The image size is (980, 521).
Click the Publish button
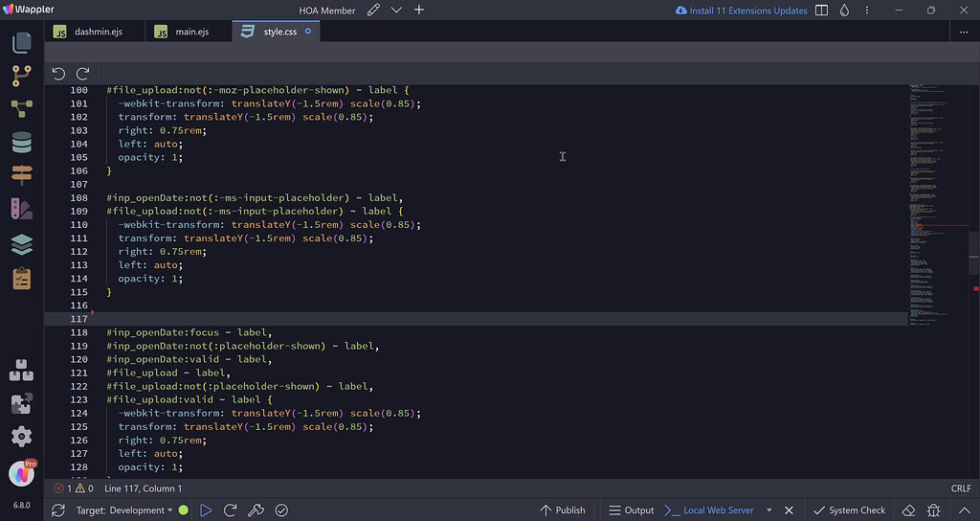tap(563, 510)
